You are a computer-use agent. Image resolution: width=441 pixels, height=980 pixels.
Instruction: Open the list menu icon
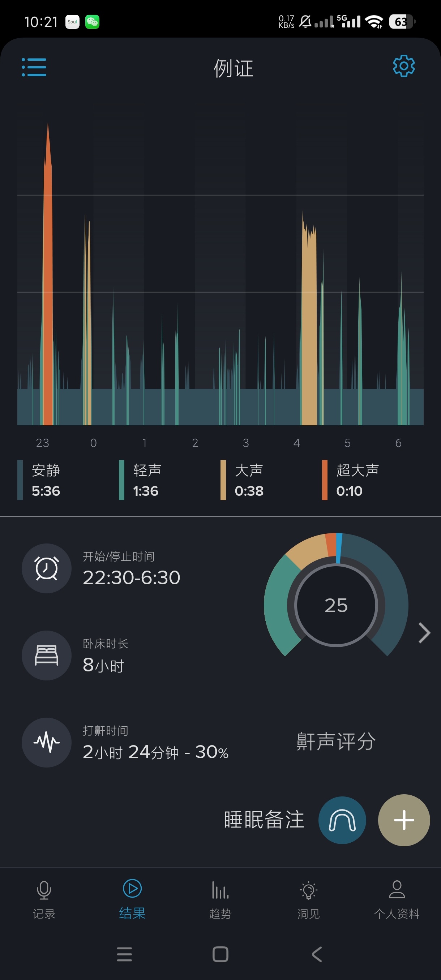[34, 67]
